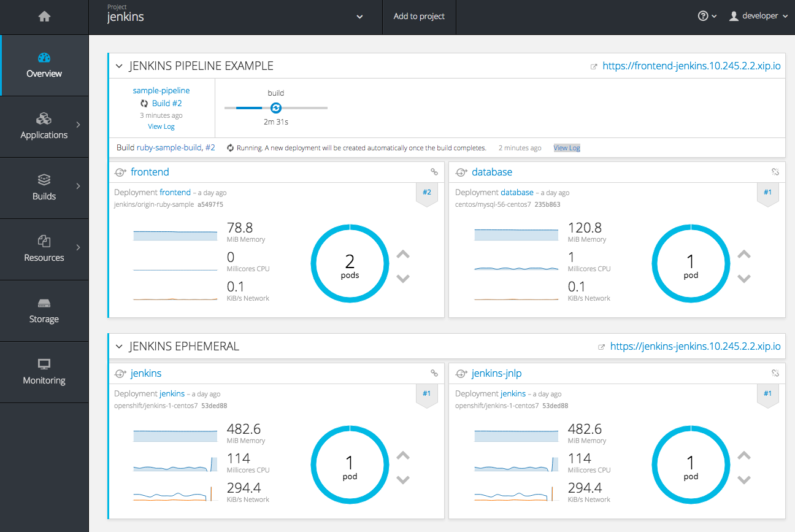Open the jenkins project selector dropdown

click(x=359, y=17)
